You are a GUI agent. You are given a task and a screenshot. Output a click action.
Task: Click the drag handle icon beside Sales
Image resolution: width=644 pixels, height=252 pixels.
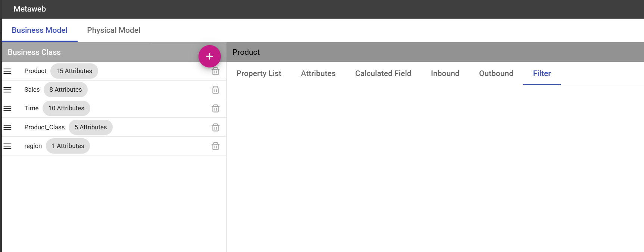click(7, 90)
